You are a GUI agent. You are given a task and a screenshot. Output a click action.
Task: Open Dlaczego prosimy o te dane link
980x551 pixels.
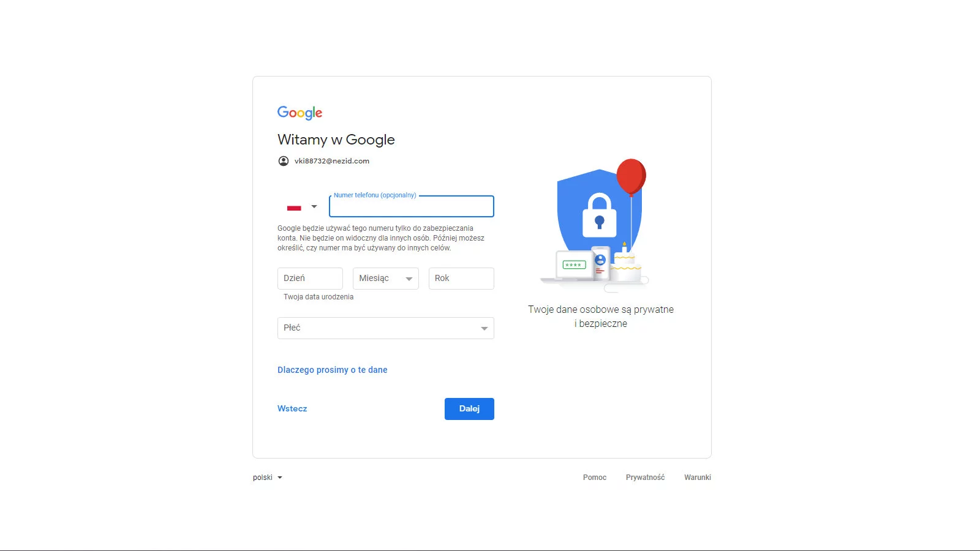(333, 370)
